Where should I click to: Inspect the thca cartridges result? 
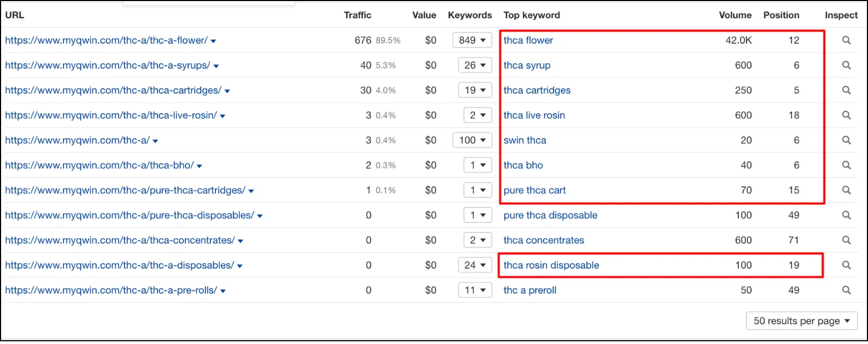pyautogui.click(x=846, y=90)
